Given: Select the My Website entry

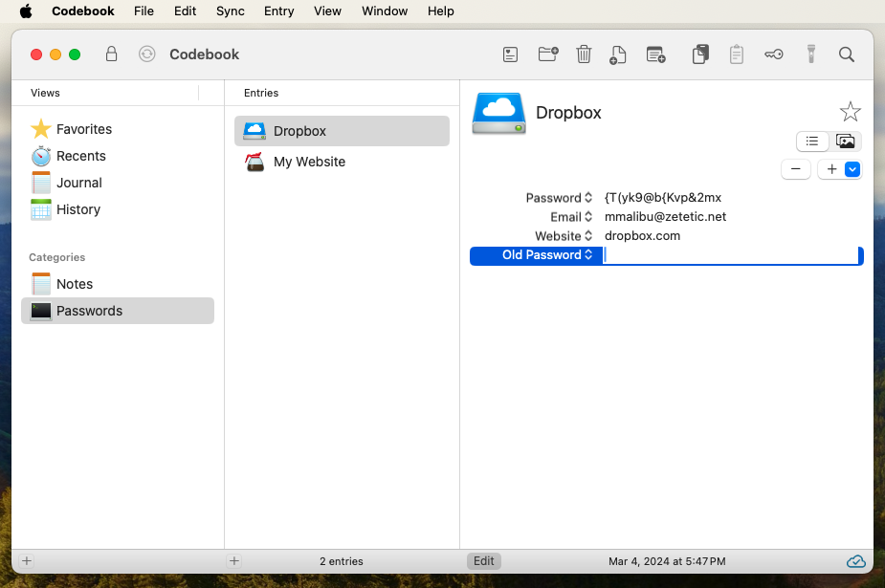Looking at the screenshot, I should click(342, 162).
